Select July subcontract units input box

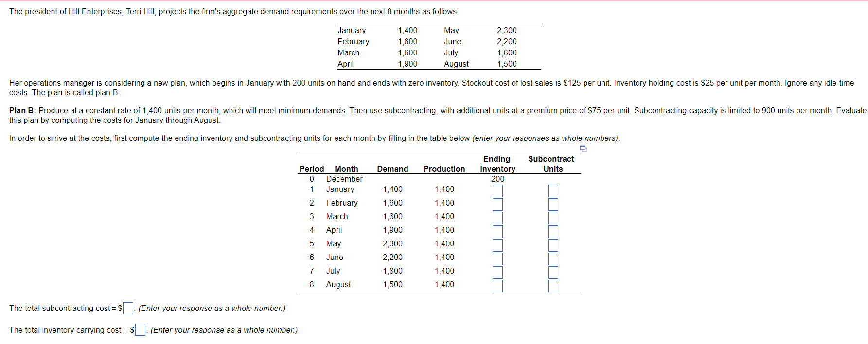coord(553,273)
